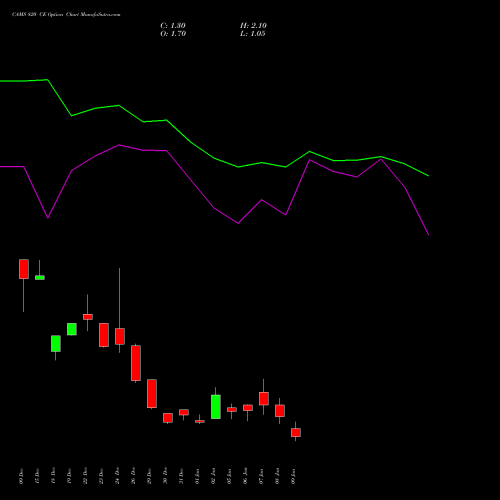The image size is (500, 500).
Task: Click the close value C: 1.30
Action: click(173, 26)
